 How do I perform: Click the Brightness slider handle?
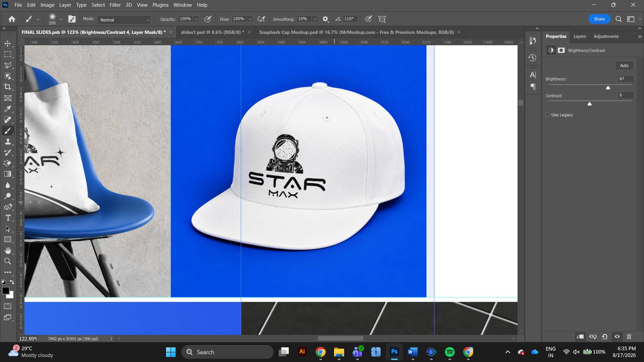[x=608, y=88]
